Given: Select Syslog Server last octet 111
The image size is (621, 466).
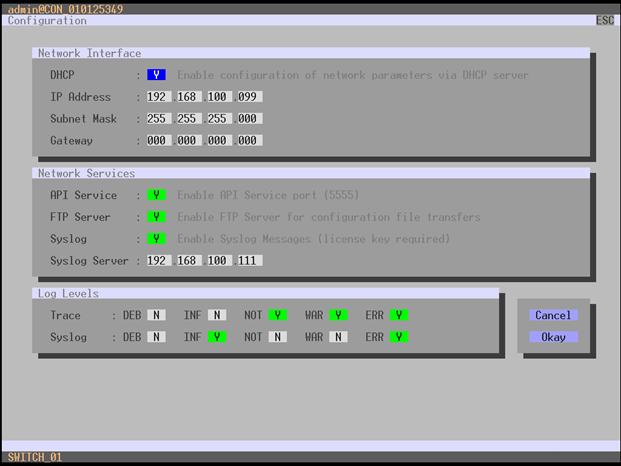Looking at the screenshot, I should pos(250,261).
